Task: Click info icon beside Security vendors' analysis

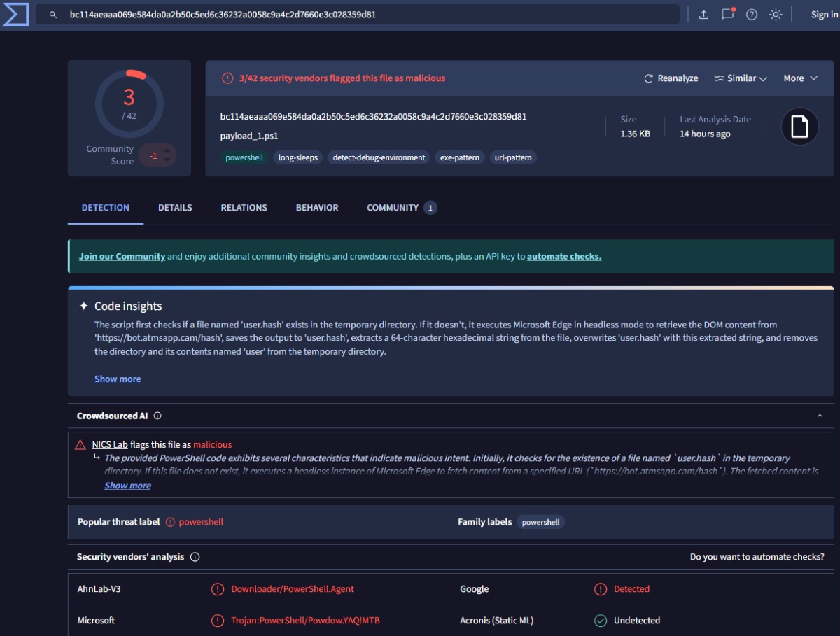Action: click(195, 557)
